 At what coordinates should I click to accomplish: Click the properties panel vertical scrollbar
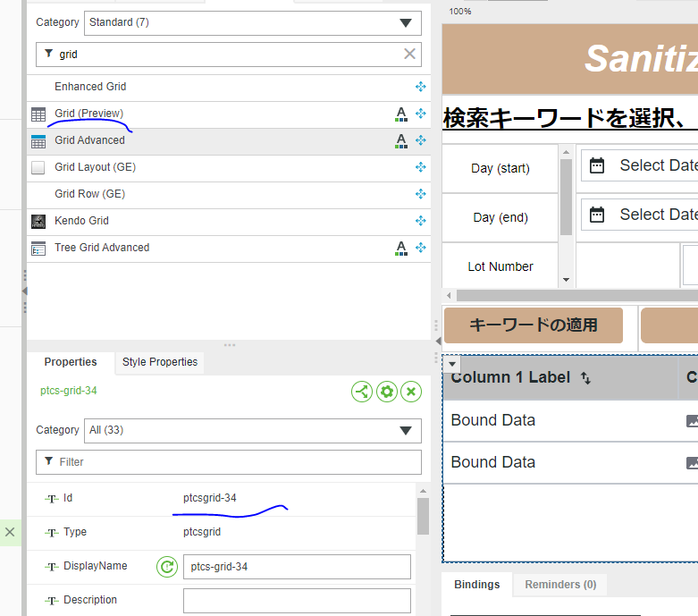tap(423, 515)
